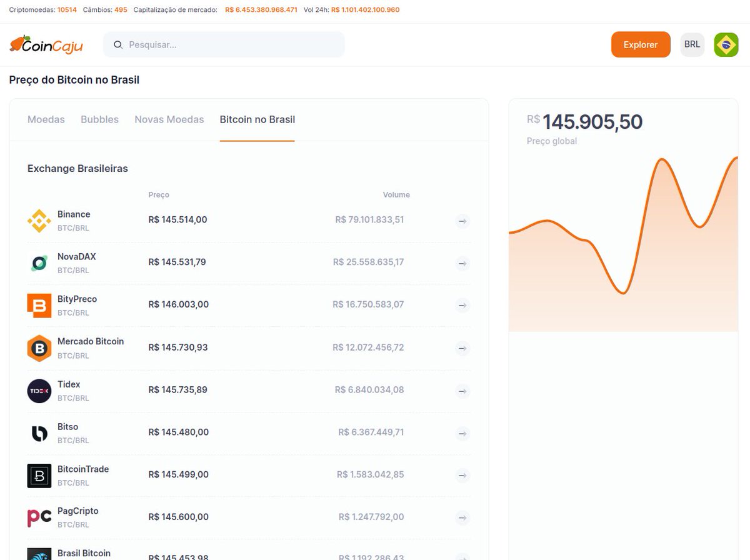The width and height of the screenshot is (750, 560).
Task: Click NovaDAX price R$ 145.531,79
Action: 177,262
